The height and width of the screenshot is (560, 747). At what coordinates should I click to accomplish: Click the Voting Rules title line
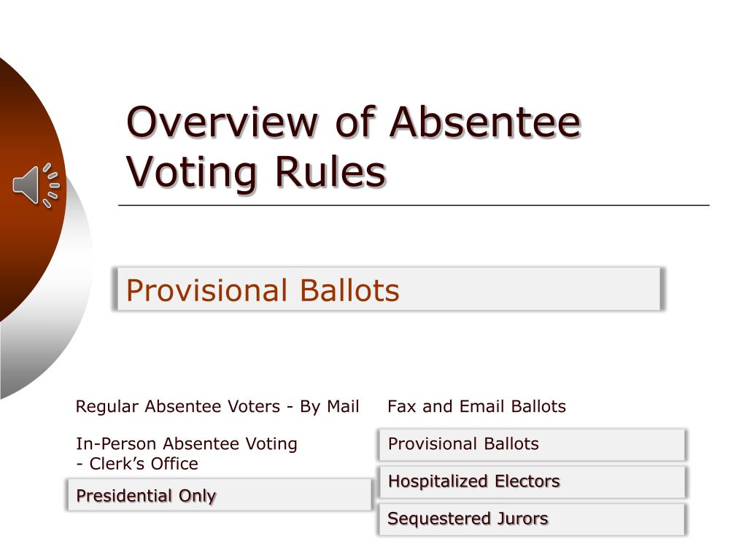[x=256, y=172]
